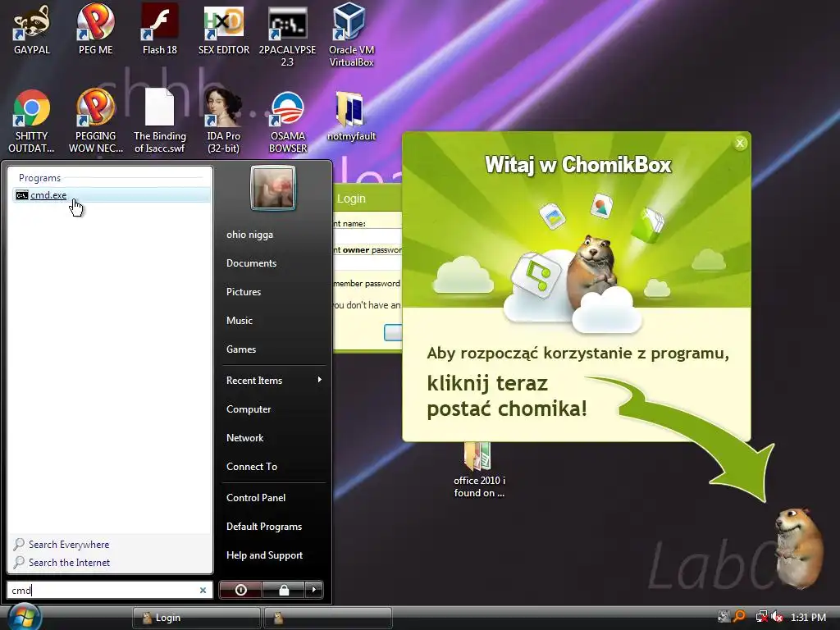
Task: Close the Witaj w ChomikBox popup
Action: pos(740,143)
